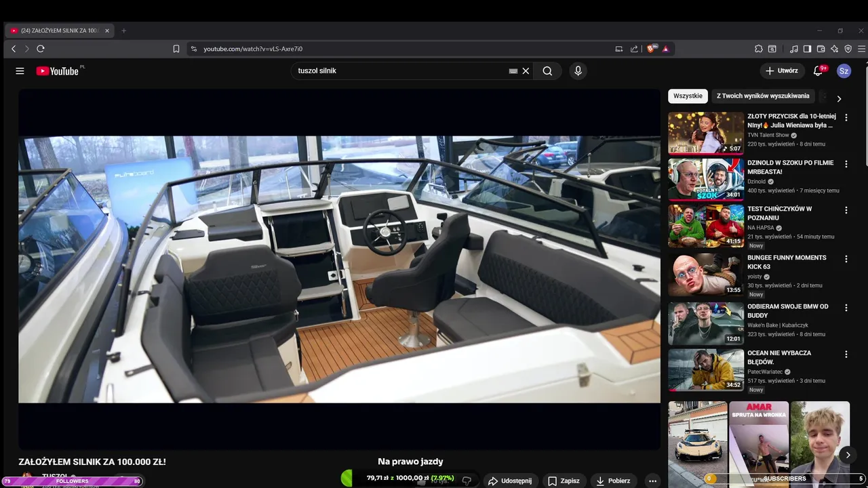Select the Z Twoich wyników wyszukiwania chip
The image size is (868, 488).
click(763, 96)
